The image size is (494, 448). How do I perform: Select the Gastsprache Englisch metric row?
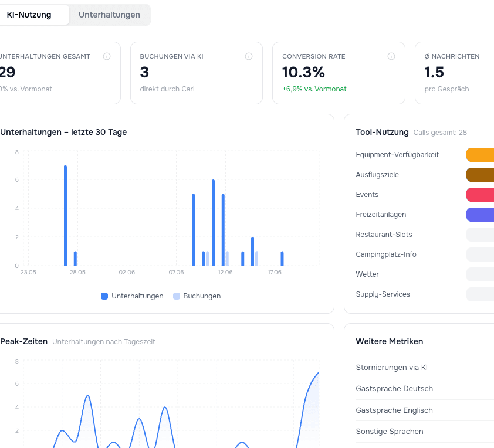(425, 410)
